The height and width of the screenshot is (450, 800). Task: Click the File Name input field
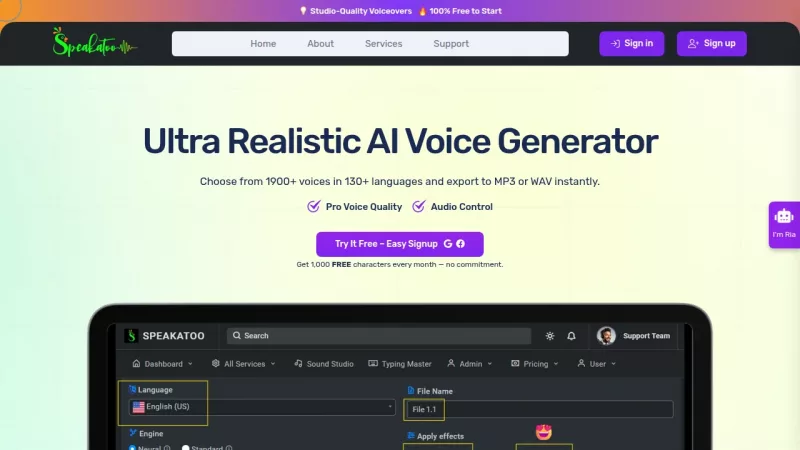[538, 409]
